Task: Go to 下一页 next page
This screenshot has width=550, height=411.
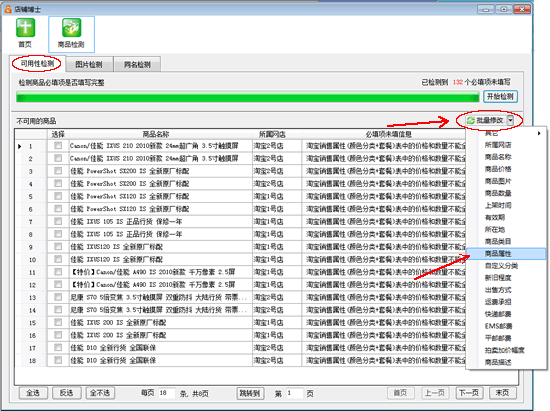Action: pos(469,393)
